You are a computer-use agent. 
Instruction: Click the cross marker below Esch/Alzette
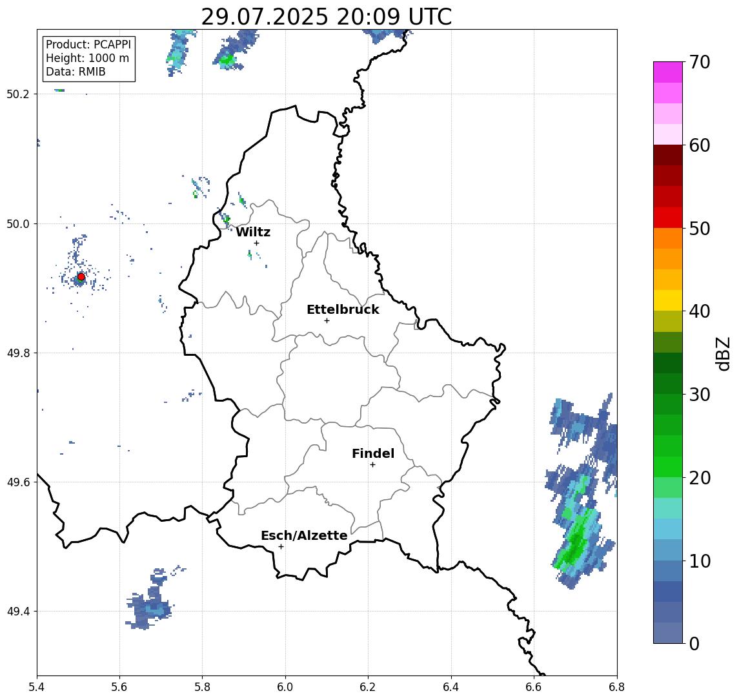click(x=281, y=547)
